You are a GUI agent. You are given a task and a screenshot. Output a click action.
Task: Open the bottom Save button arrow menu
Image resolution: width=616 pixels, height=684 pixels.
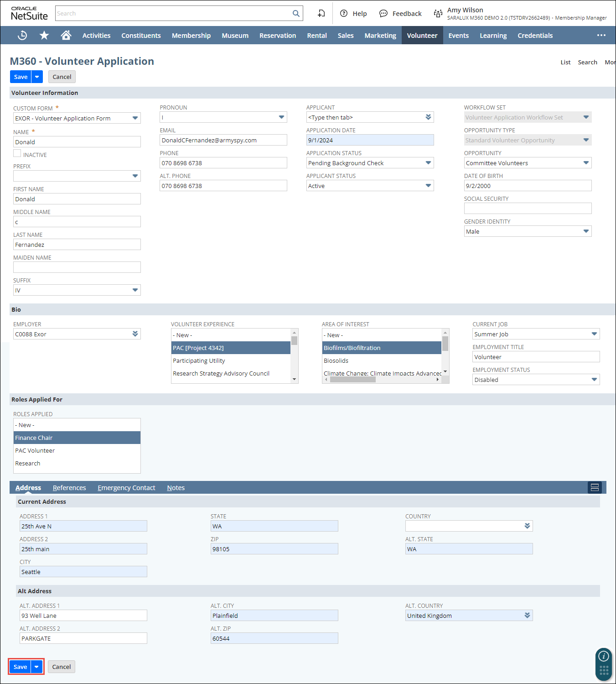37,667
